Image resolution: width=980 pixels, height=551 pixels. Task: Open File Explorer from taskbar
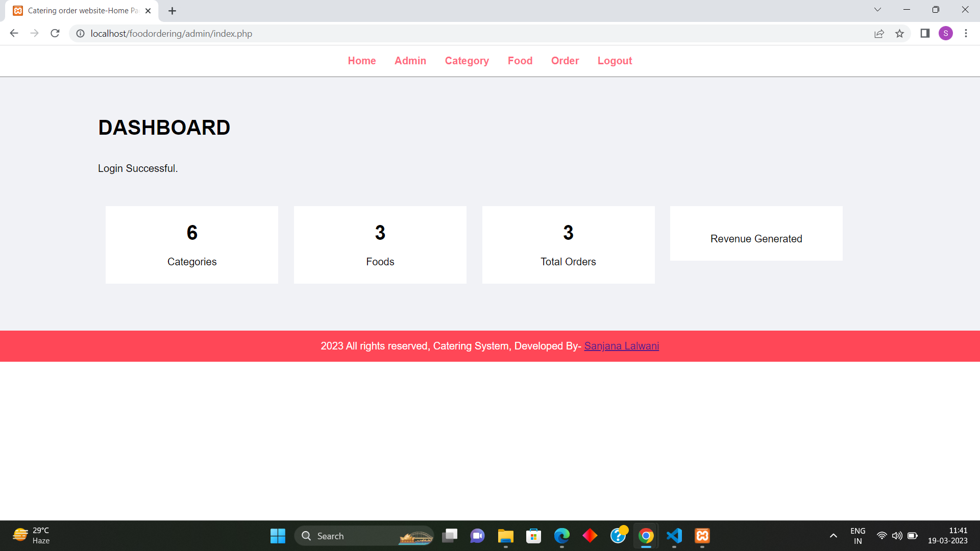tap(505, 536)
